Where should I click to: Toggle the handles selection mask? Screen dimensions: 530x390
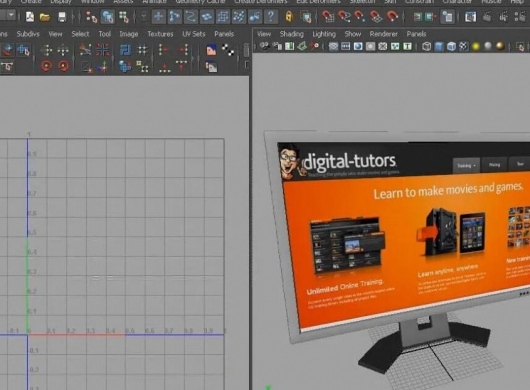point(159,17)
